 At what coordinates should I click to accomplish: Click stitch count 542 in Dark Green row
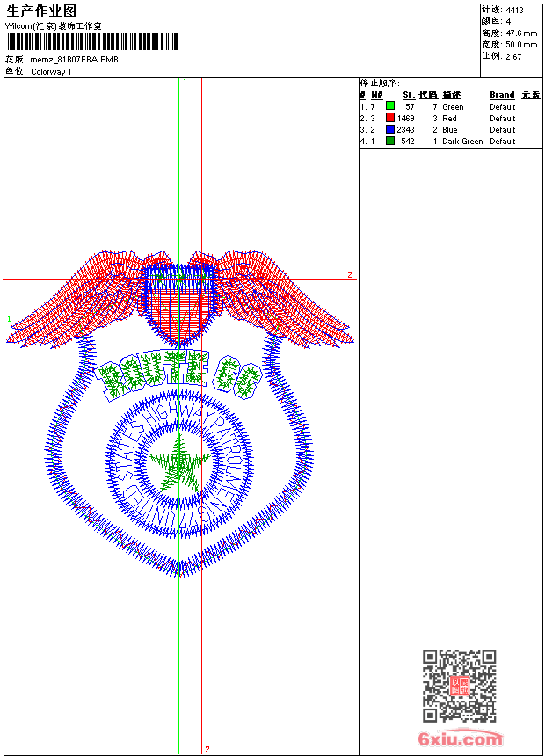coord(408,142)
